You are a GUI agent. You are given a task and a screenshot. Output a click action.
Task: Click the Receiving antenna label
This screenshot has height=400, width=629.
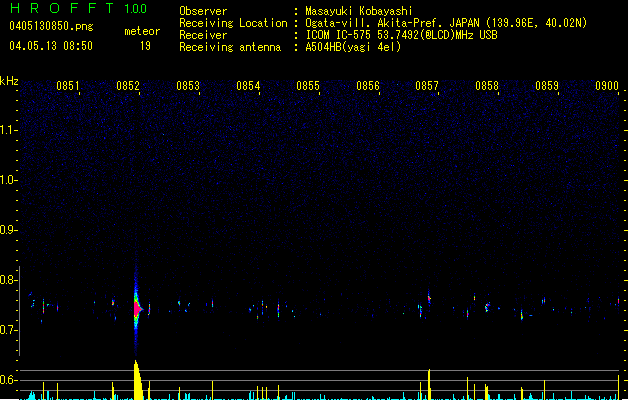tap(230, 47)
